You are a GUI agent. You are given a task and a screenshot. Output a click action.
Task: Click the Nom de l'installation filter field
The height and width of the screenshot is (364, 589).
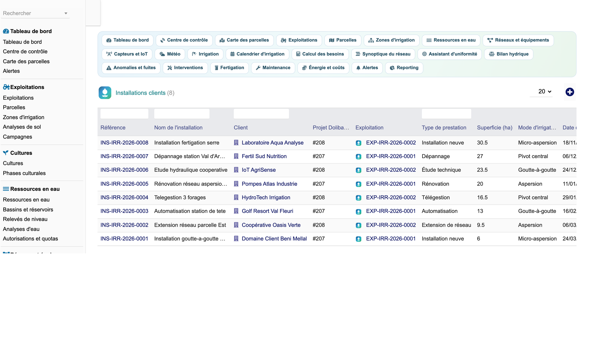point(182,114)
